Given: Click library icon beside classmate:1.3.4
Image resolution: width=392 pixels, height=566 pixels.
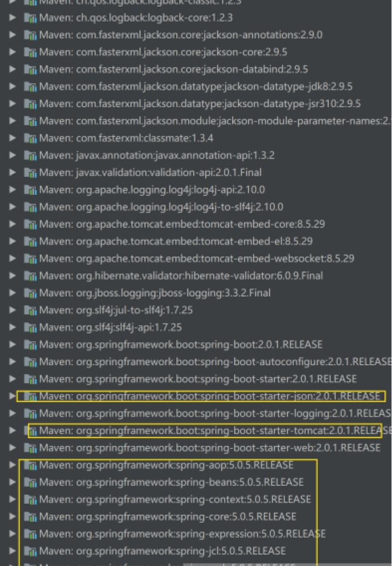Looking at the screenshot, I should coord(30,138).
